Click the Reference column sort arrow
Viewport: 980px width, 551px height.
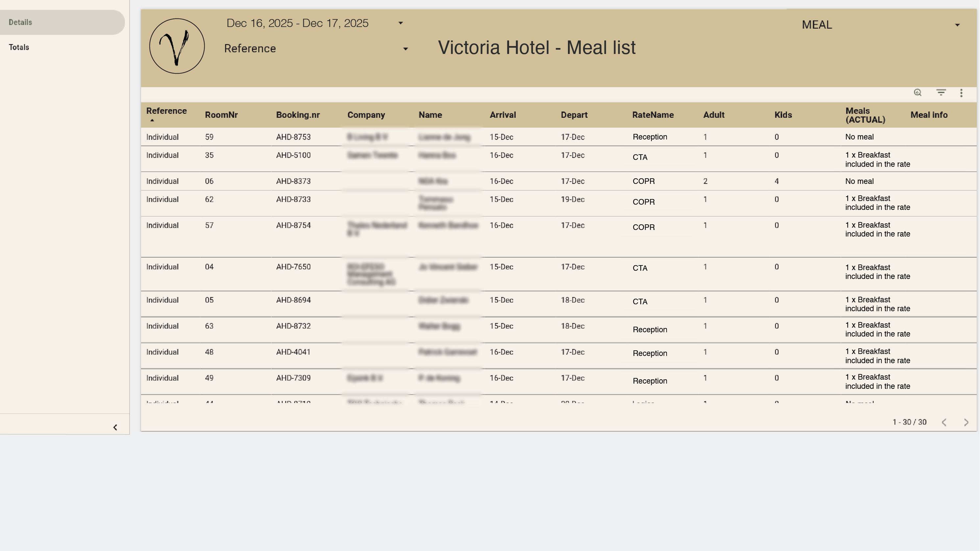(152, 120)
